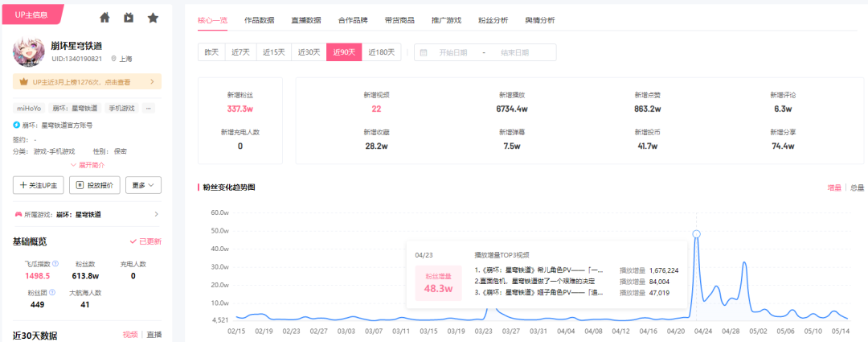
Task: Click the 开始日期 input field
Action: 452,52
